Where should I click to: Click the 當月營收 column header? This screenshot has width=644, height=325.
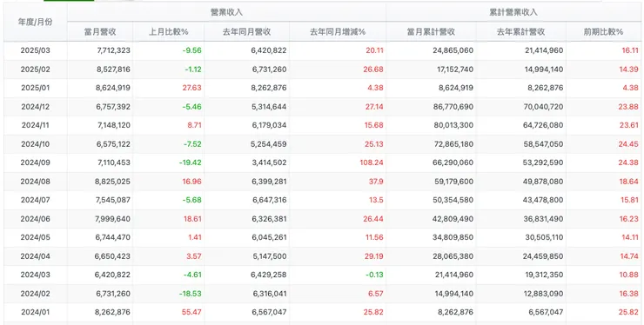coord(100,31)
